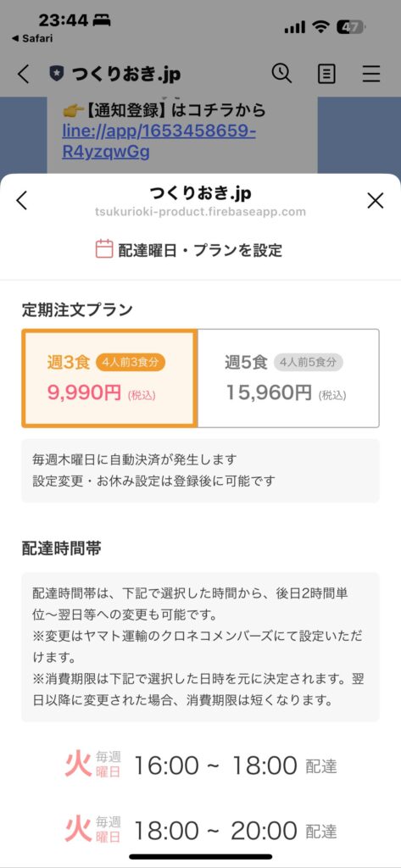Choose Tuesday 18:00 ~ 20:00 delivery slot
The height and width of the screenshot is (868, 401).
coord(200,831)
